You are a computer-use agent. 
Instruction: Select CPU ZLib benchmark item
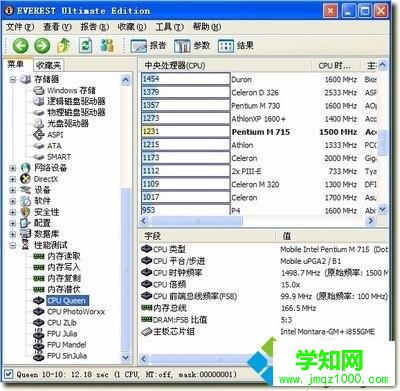[x=55, y=323]
